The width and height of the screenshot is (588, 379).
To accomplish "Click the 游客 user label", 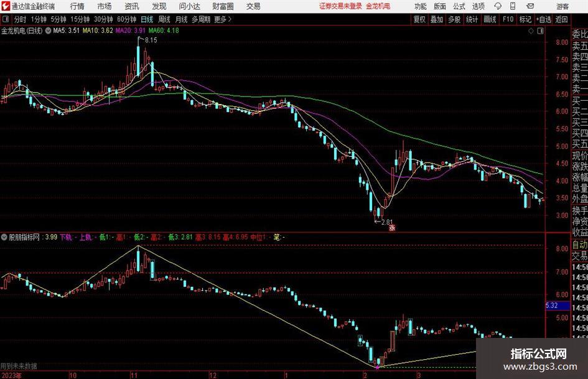I will point(562,6).
